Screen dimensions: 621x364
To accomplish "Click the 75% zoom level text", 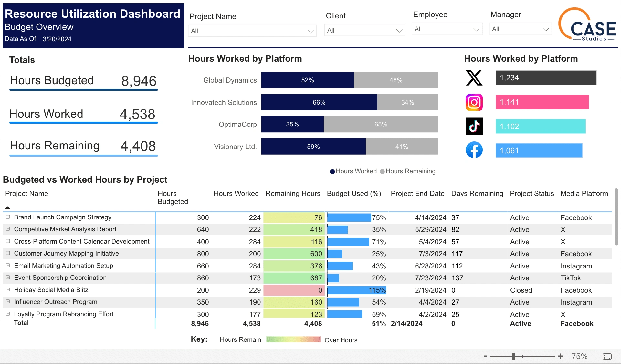I will 579,356.
